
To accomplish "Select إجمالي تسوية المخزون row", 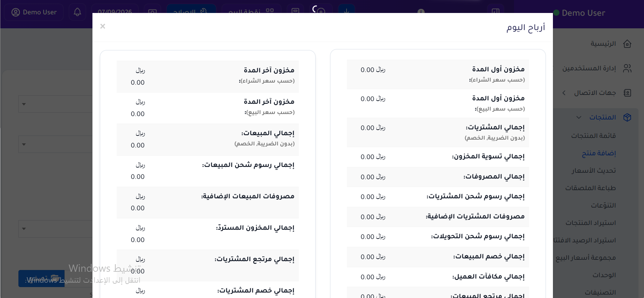I will tap(438, 157).
